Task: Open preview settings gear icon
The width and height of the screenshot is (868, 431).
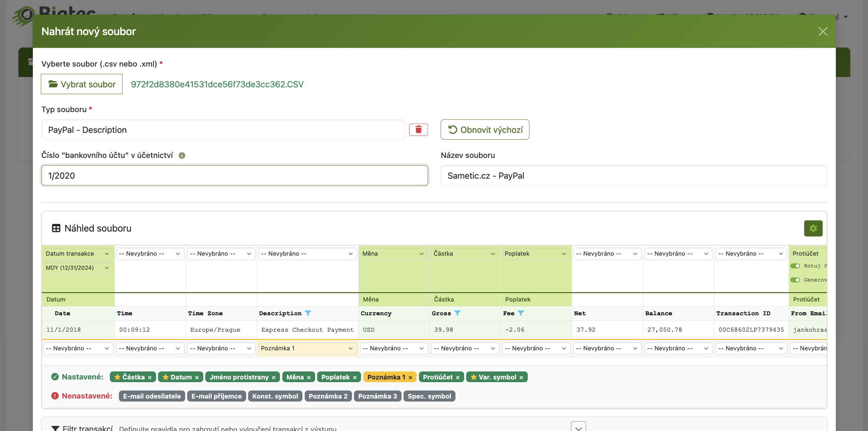Action: (813, 228)
